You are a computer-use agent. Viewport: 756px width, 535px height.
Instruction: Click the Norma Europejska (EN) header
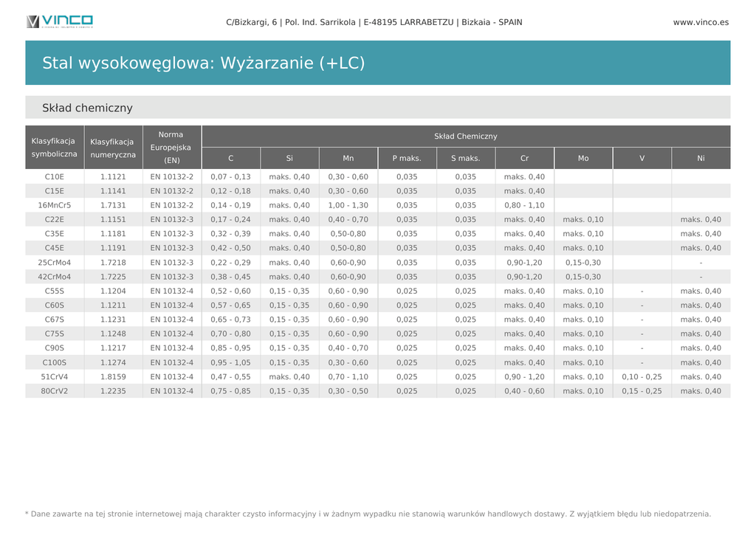pos(171,148)
